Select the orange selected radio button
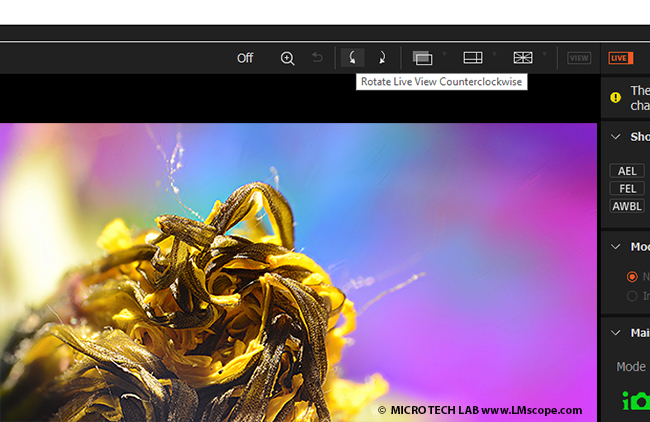The height and width of the screenshot is (422, 650). 631,277
